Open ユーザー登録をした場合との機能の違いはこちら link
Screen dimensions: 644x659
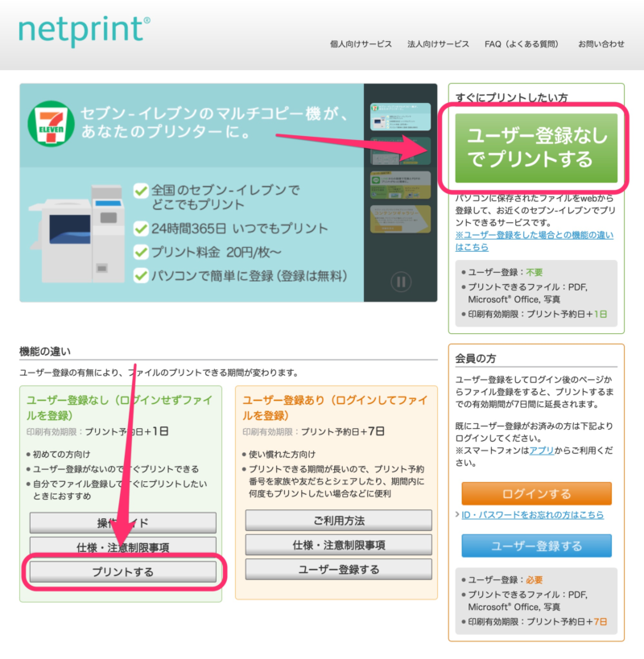pos(535,241)
